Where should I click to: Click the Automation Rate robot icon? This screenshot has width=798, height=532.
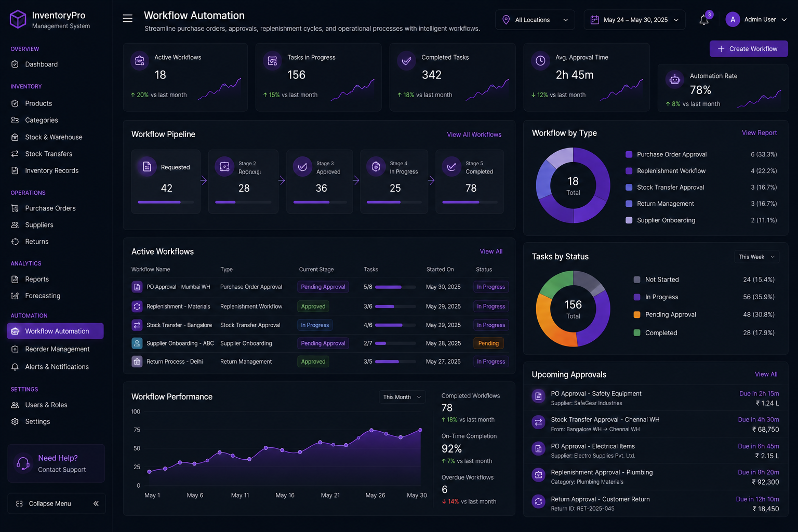pos(674,79)
